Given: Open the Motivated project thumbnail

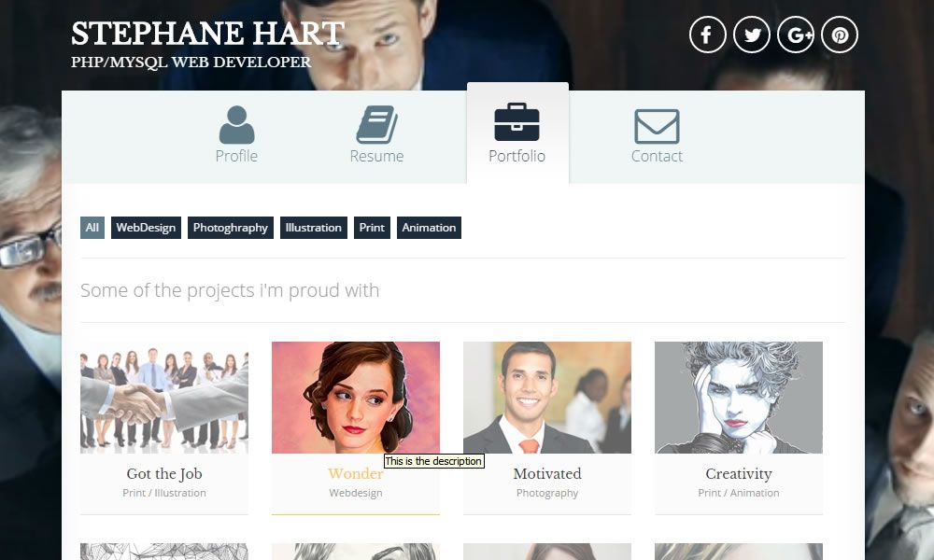Looking at the screenshot, I should click(x=547, y=398).
